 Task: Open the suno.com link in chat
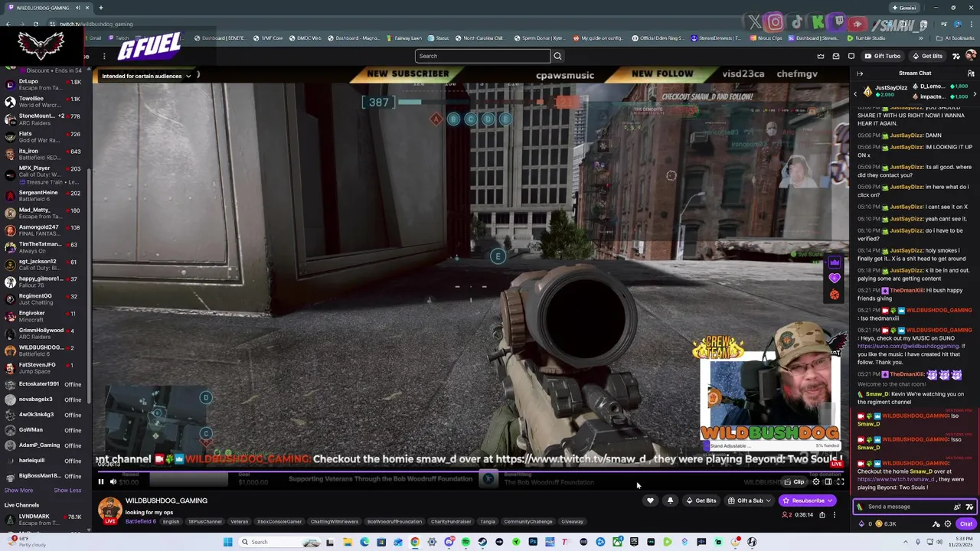point(907,346)
